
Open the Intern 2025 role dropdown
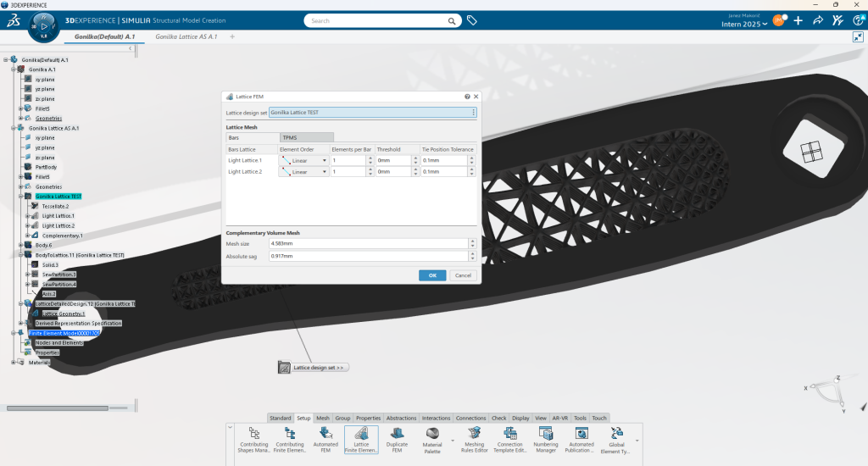point(744,25)
